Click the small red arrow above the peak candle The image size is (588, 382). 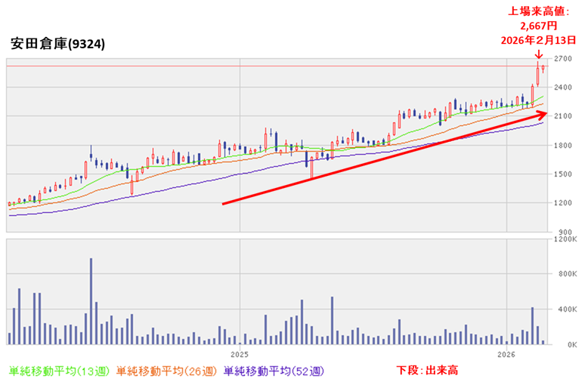point(537,54)
